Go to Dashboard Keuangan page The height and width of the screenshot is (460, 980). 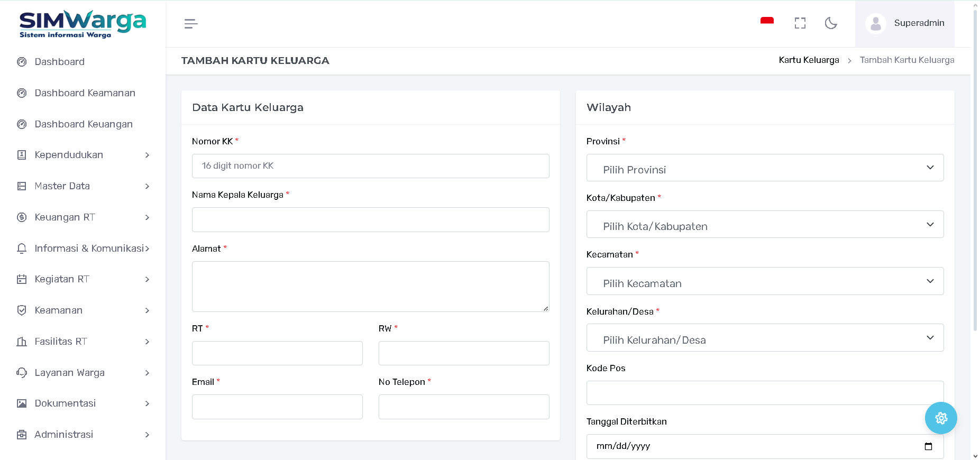(x=84, y=124)
